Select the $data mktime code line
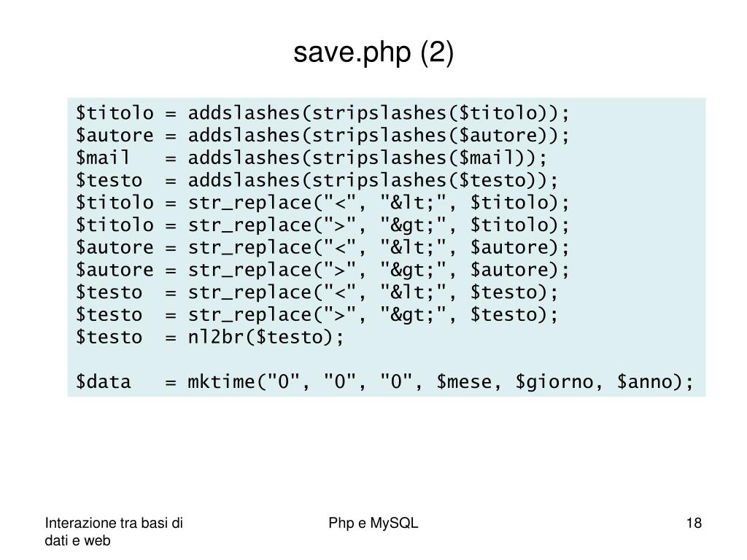747x560 pixels. click(x=384, y=382)
